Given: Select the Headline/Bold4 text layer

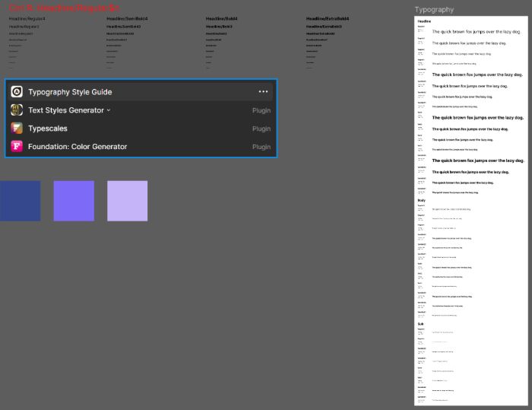Looking at the screenshot, I should 222,19.
